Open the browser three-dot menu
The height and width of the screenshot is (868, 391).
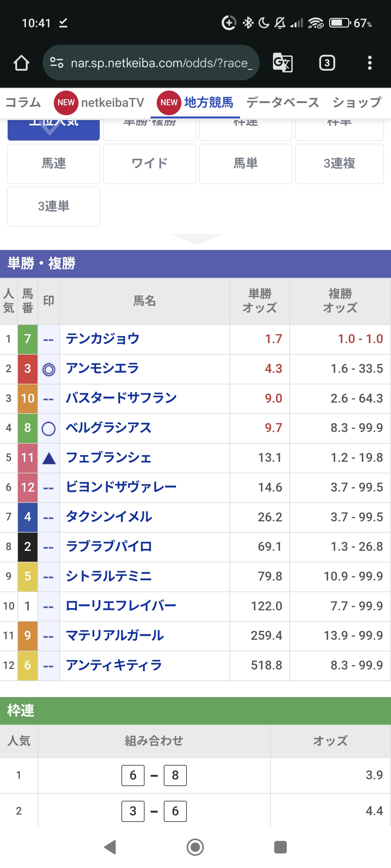370,63
